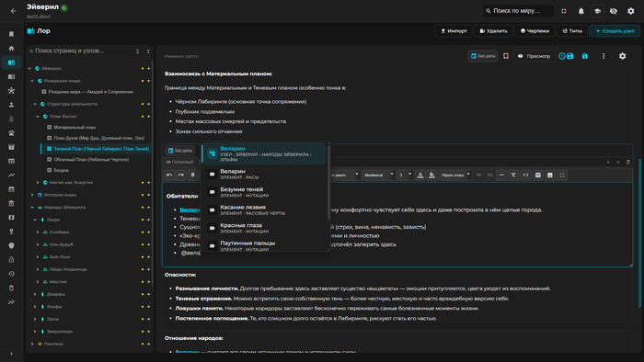Open the Убрать класс dropdown
This screenshot has width=644, height=362.
pyautogui.click(x=455, y=175)
